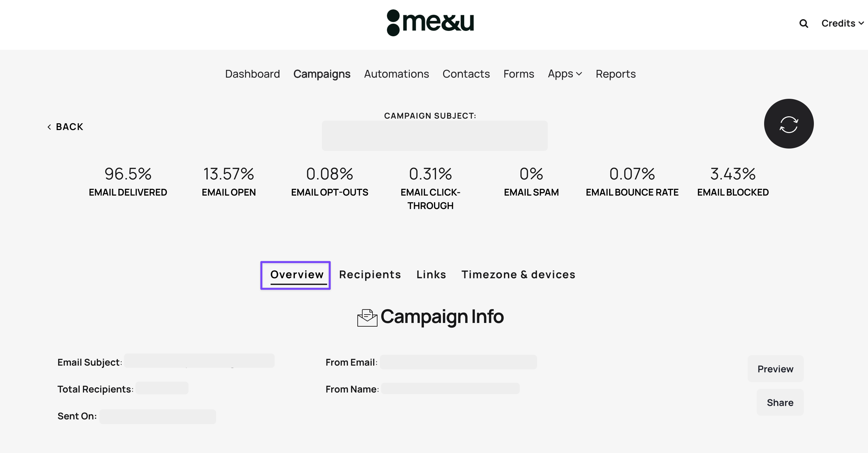Select Forms in the navigation
The width and height of the screenshot is (868, 453).
click(x=519, y=74)
